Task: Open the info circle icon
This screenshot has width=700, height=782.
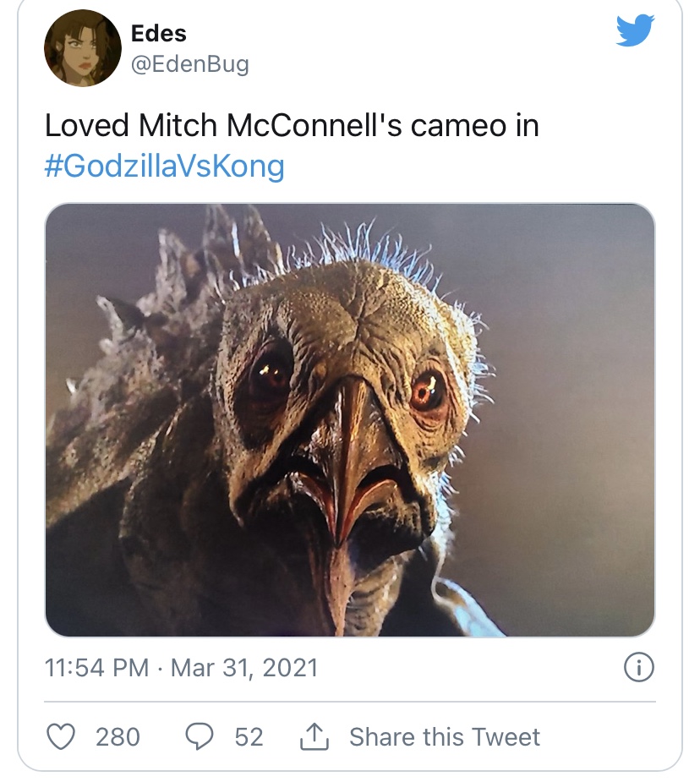Action: [638, 668]
